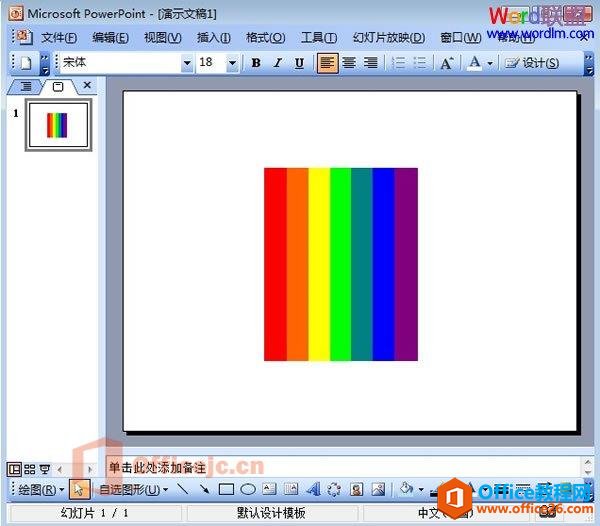
Task: Click the 设计 button
Action: (534, 63)
